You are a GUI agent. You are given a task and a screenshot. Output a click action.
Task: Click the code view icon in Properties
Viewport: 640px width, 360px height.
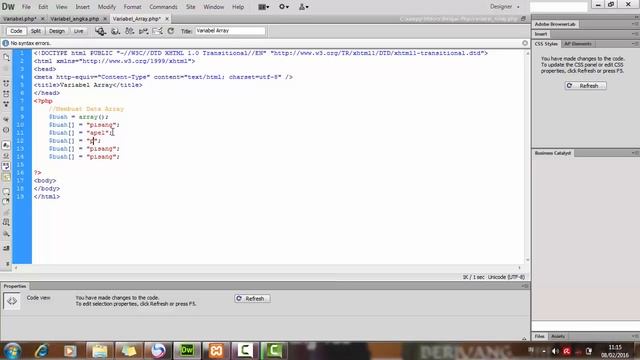click(x=12, y=301)
